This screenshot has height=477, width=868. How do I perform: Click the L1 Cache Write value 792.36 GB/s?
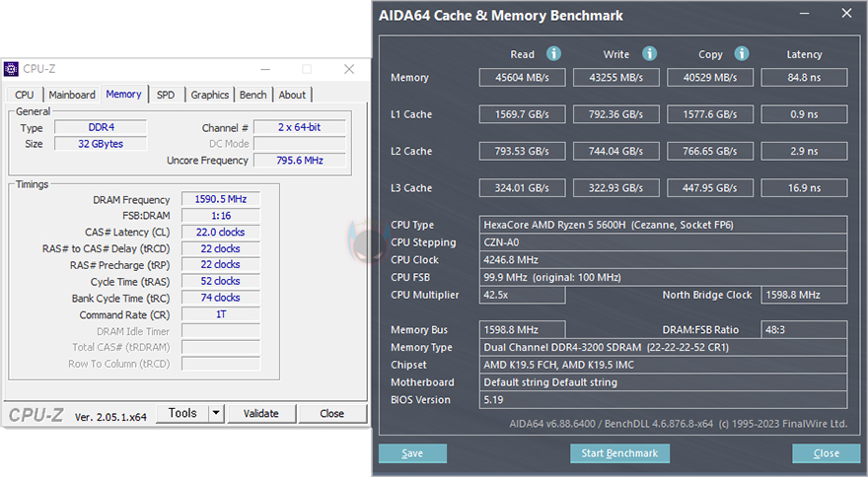pos(616,114)
